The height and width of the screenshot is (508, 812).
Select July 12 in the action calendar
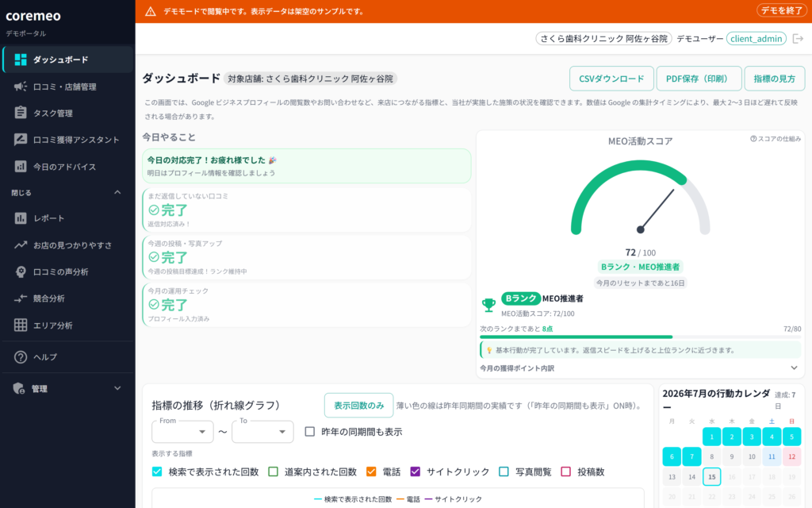pyautogui.click(x=792, y=456)
